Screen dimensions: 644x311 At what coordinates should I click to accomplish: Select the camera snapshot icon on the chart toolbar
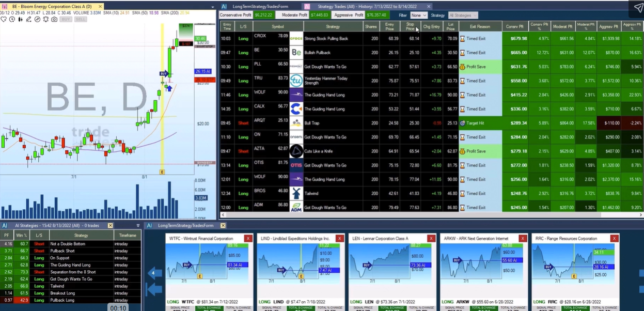pos(54,19)
